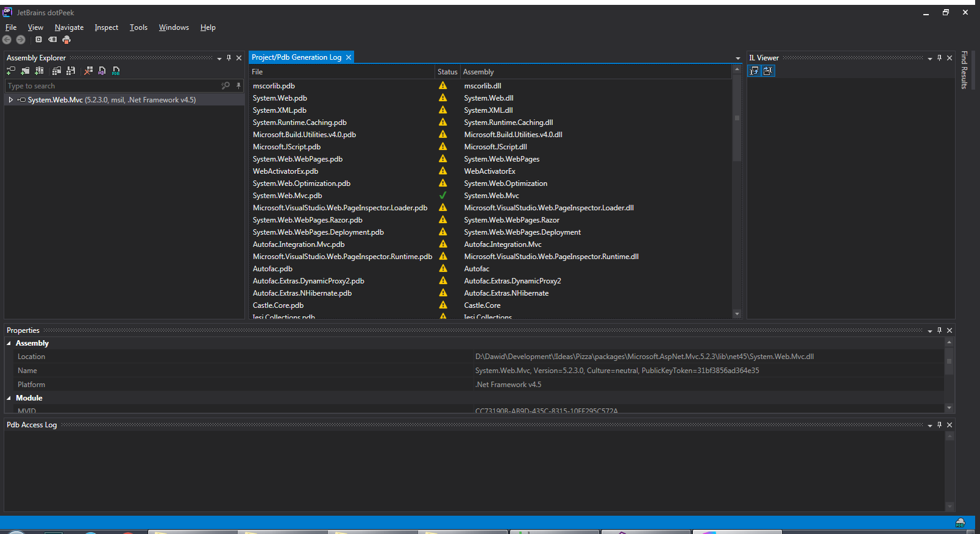The width and height of the screenshot is (980, 534).
Task: Click the Navigate Back arrow in the main toolbar
Action: (7, 40)
